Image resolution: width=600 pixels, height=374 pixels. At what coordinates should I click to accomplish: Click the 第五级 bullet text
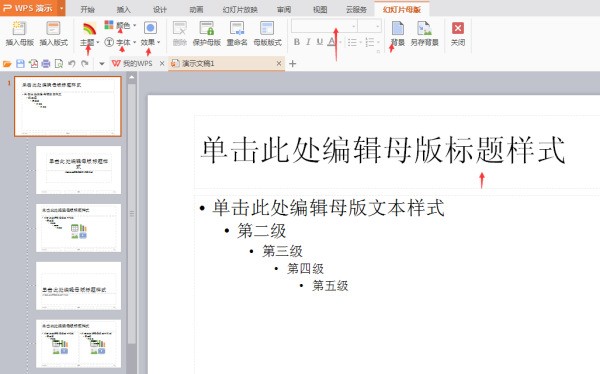point(330,286)
